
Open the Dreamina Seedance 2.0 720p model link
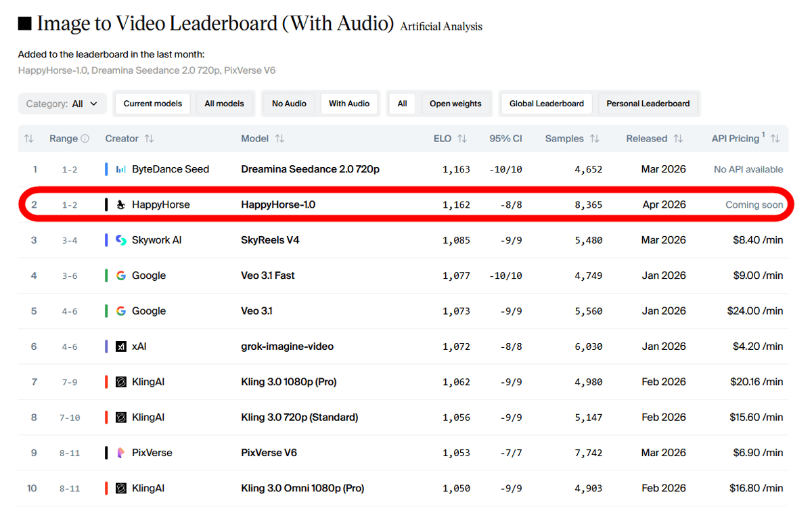pyautogui.click(x=310, y=169)
